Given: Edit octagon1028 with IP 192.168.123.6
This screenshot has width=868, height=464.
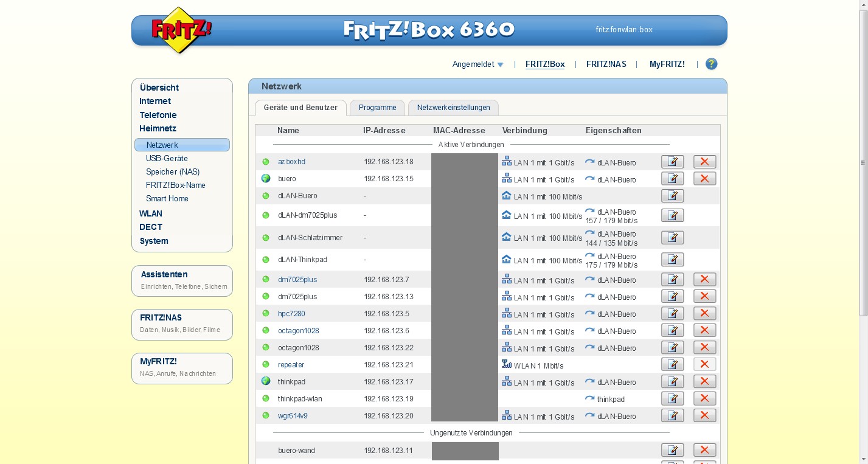Looking at the screenshot, I should [x=672, y=331].
